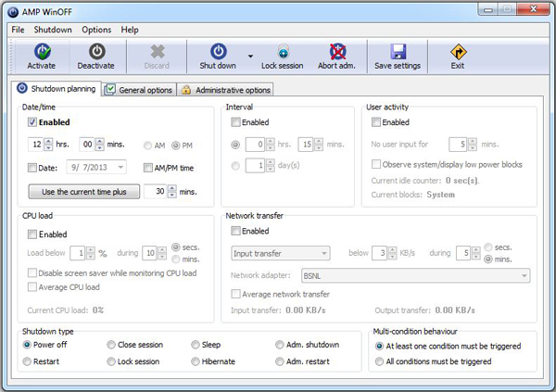The height and width of the screenshot is (392, 556).
Task: Adjust the Date/time hours spinner
Action: click(48, 144)
